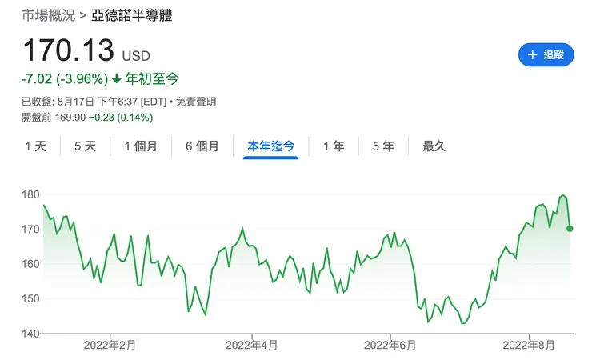Click the current price dot on chart
This screenshot has width=592, height=364.
570,229
